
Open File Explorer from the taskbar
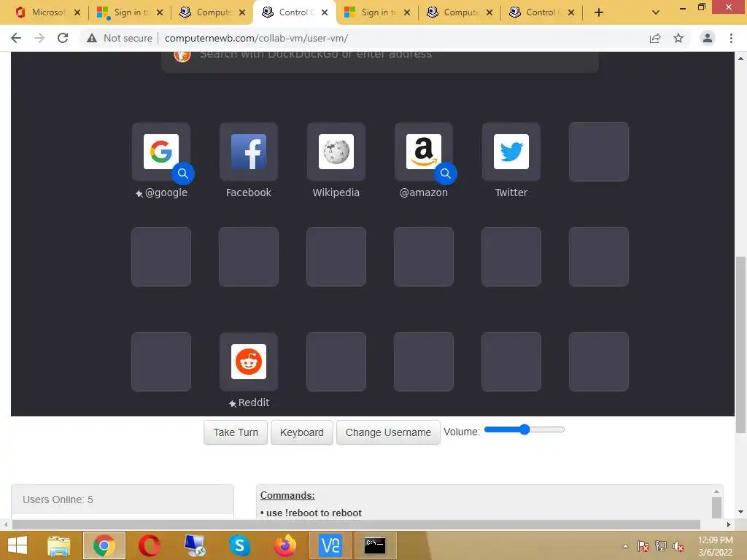[58, 545]
